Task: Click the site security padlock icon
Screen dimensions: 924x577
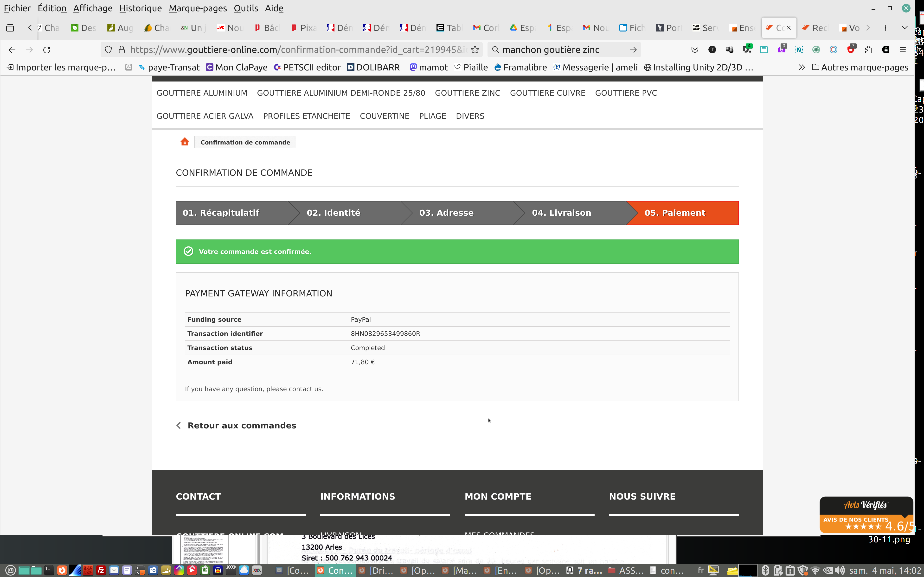Action: (122, 50)
